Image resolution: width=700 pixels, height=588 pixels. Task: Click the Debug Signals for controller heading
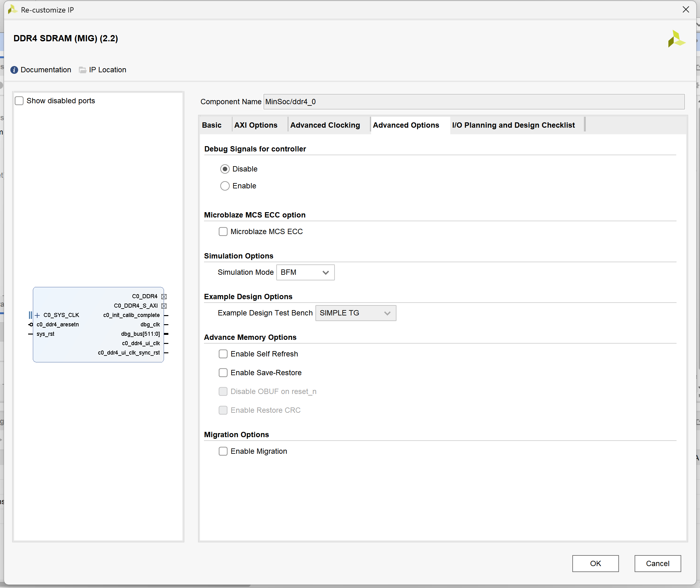pos(255,149)
